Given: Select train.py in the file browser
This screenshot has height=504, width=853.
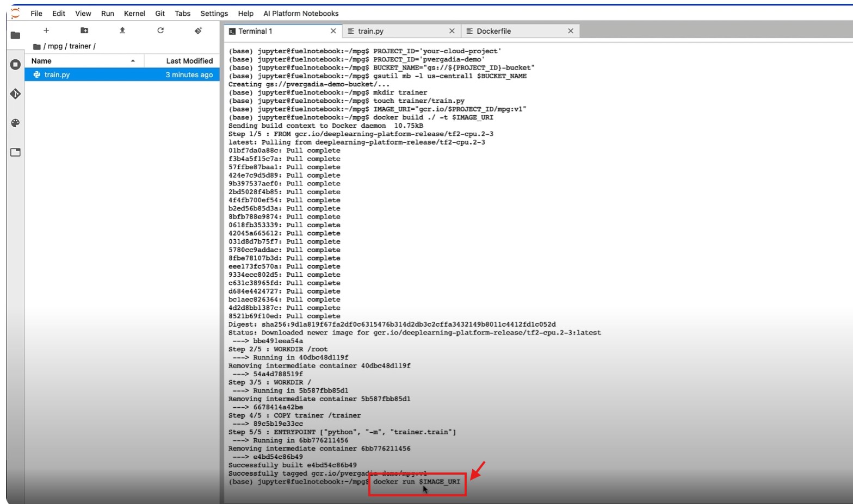Looking at the screenshot, I should coord(57,74).
